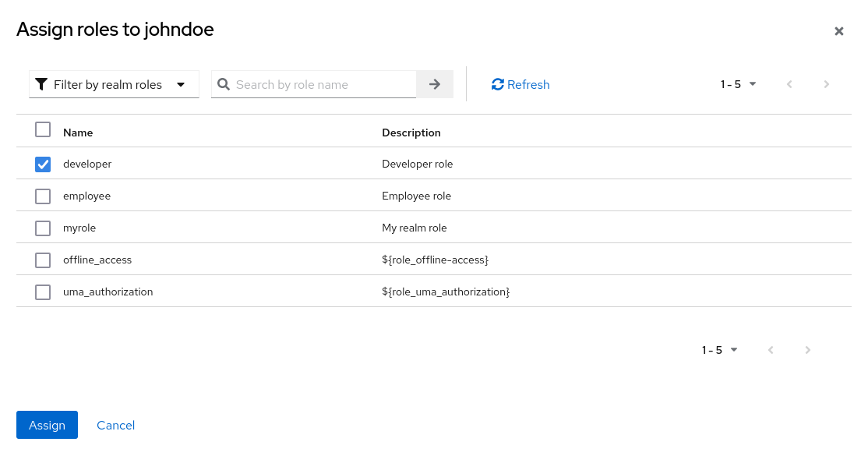The height and width of the screenshot is (456, 868).
Task: Go to previous page in top pagination
Action: pyautogui.click(x=789, y=84)
